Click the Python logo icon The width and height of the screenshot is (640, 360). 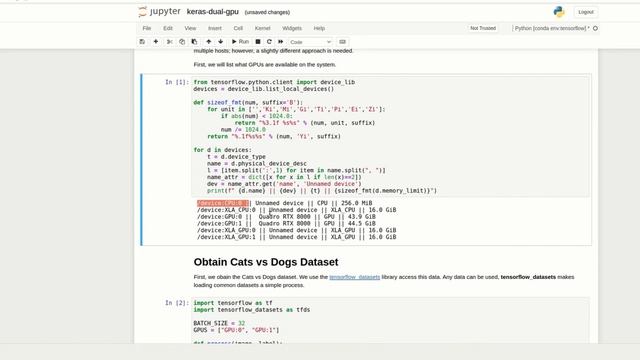click(559, 12)
